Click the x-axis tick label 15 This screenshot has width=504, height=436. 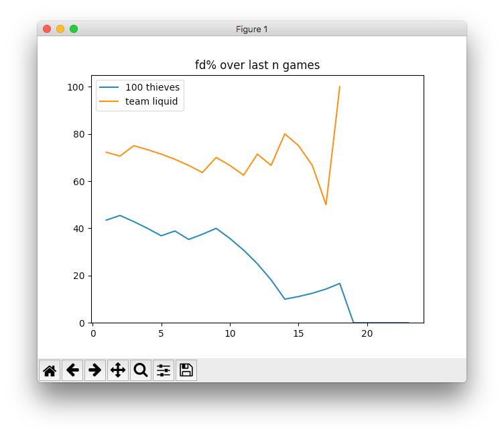click(299, 333)
